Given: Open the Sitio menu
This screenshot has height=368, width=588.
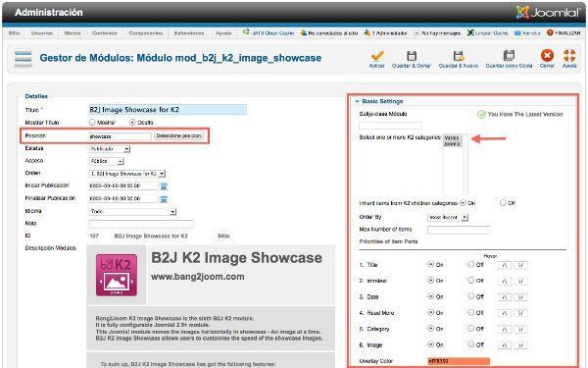Looking at the screenshot, I should tap(15, 33).
